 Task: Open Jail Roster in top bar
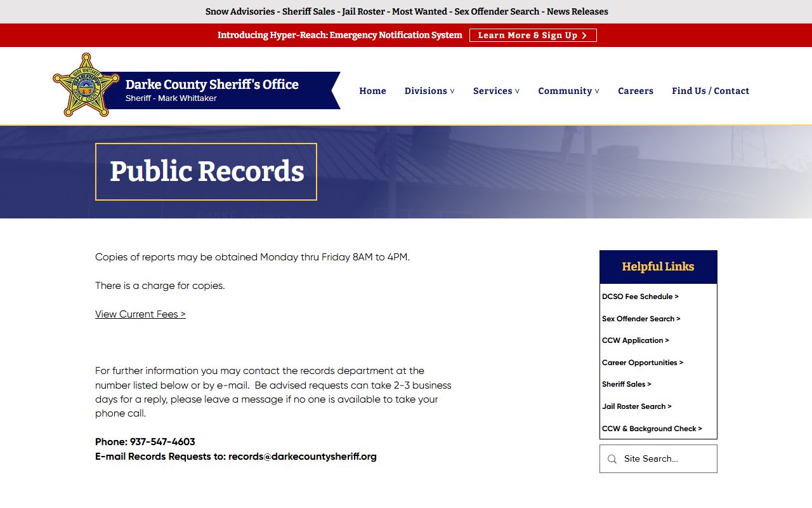[363, 11]
